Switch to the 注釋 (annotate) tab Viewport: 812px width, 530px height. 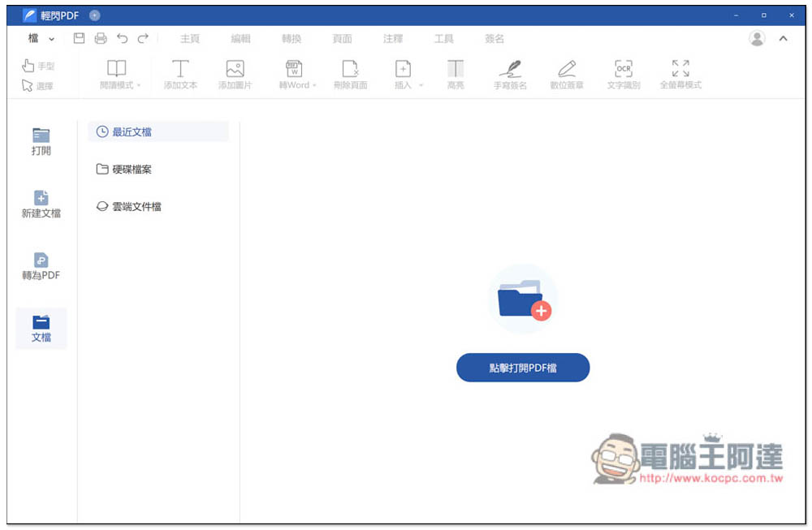[x=392, y=38]
